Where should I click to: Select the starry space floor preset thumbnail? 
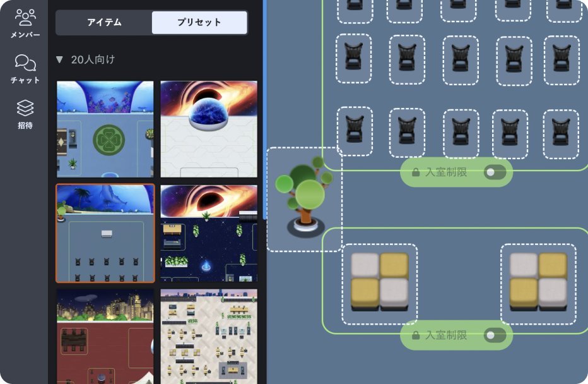(x=209, y=233)
